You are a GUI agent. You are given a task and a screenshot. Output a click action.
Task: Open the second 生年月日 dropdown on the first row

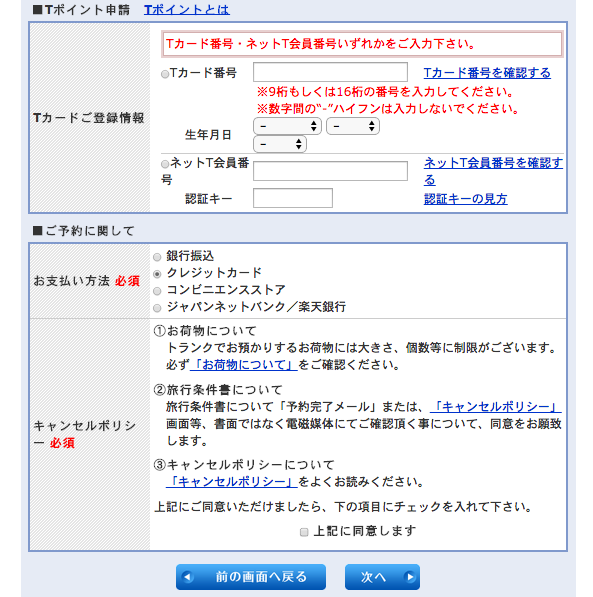pos(353,126)
